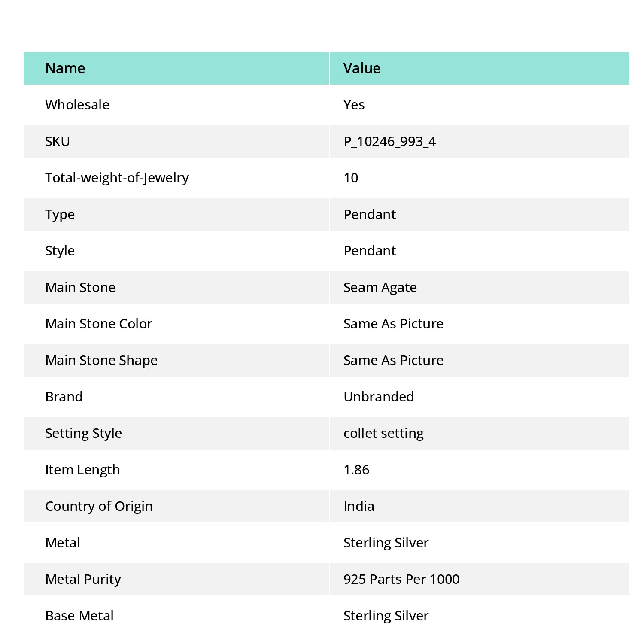
Task: Select the Item Length value 1.86
Action: coord(356,470)
